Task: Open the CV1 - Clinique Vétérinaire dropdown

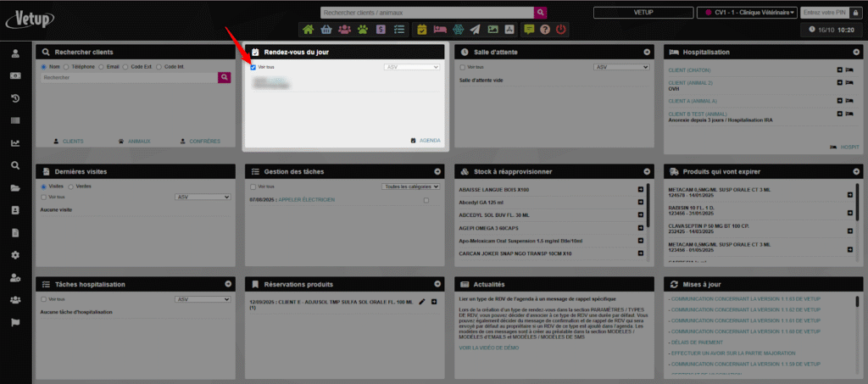Action: click(745, 13)
